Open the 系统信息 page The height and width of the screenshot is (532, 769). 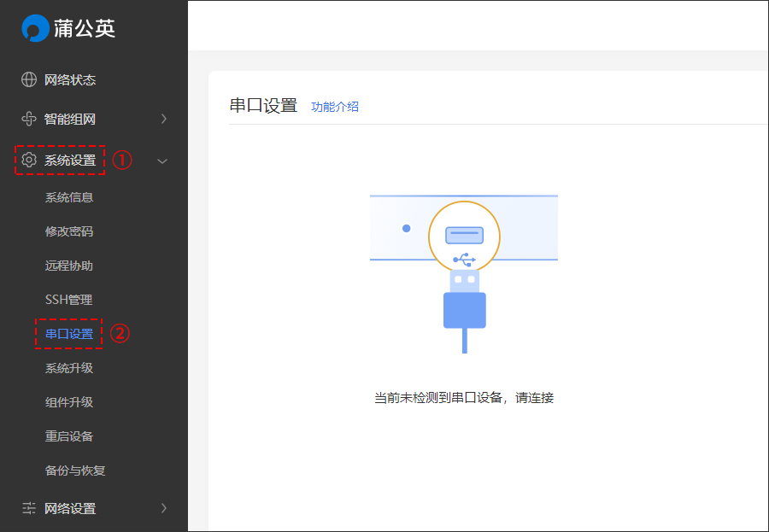(69, 197)
